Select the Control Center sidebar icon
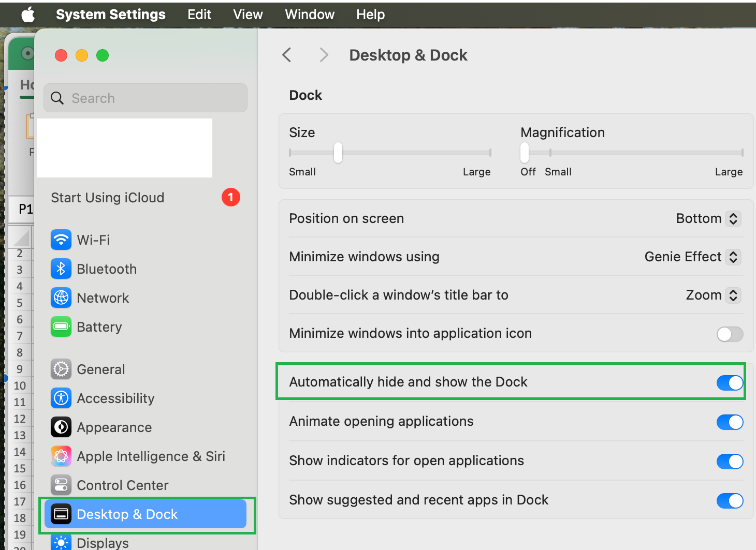756x550 pixels. [61, 485]
